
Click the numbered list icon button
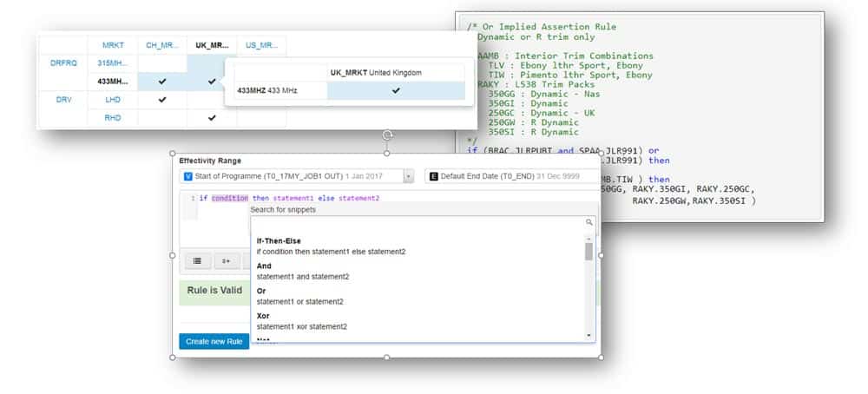pos(227,259)
